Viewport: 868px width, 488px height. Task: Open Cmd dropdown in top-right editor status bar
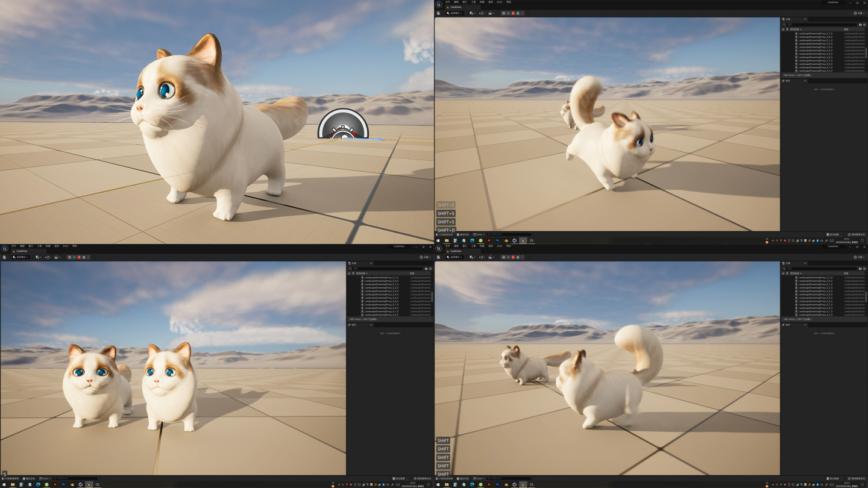479,234
